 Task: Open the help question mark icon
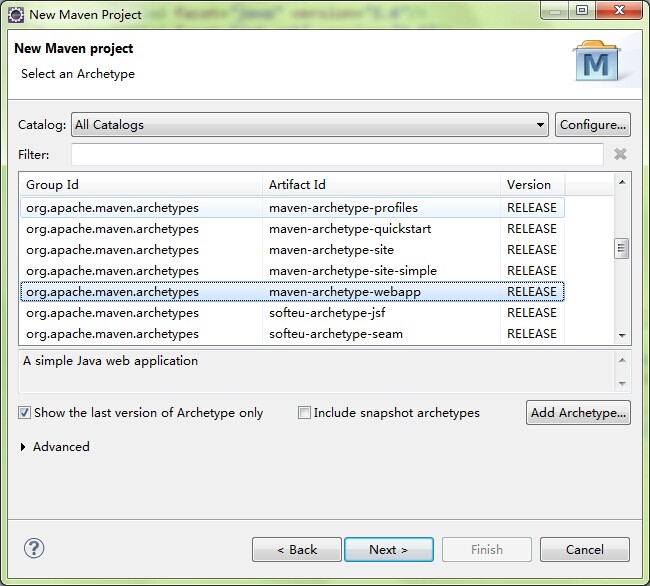click(34, 548)
